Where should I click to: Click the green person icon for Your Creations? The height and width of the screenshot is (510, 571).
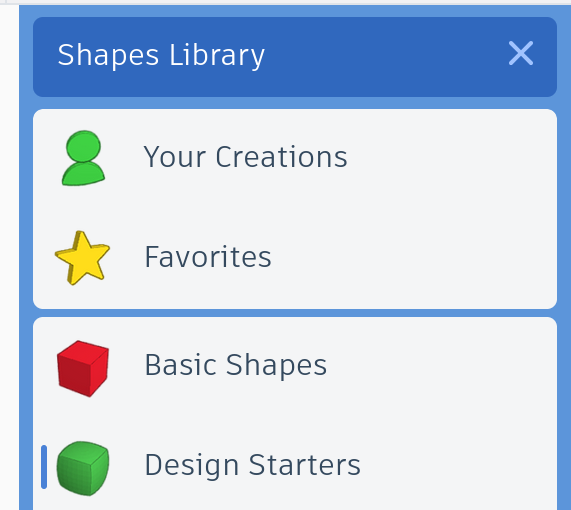[83, 158]
